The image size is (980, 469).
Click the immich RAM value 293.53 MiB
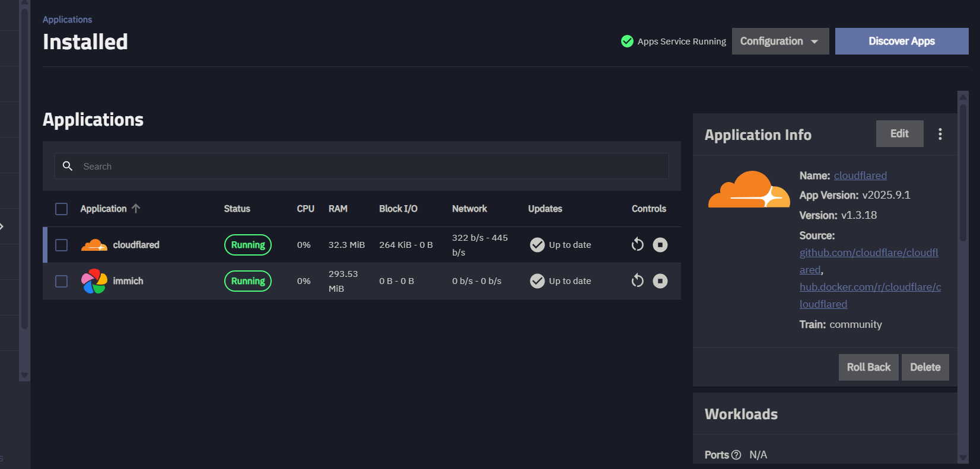[x=343, y=281]
